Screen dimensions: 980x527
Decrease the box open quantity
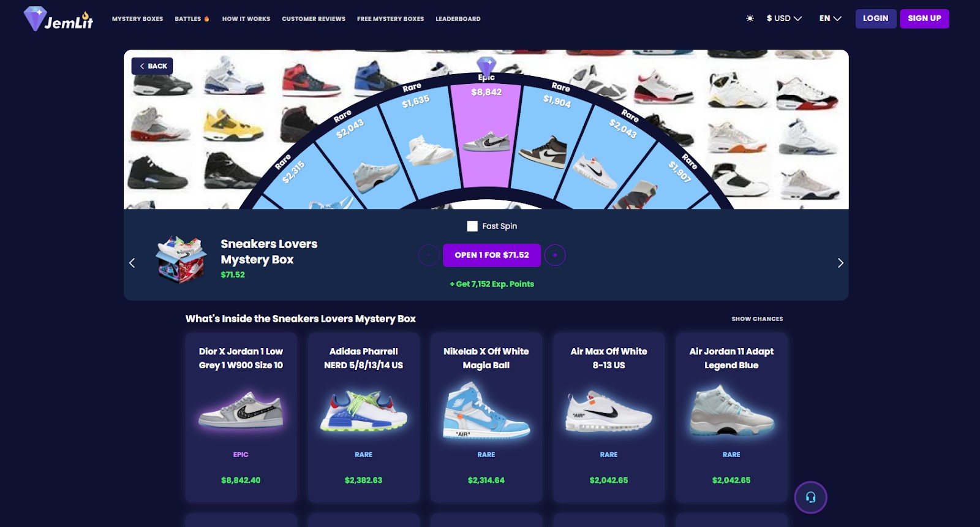(429, 255)
